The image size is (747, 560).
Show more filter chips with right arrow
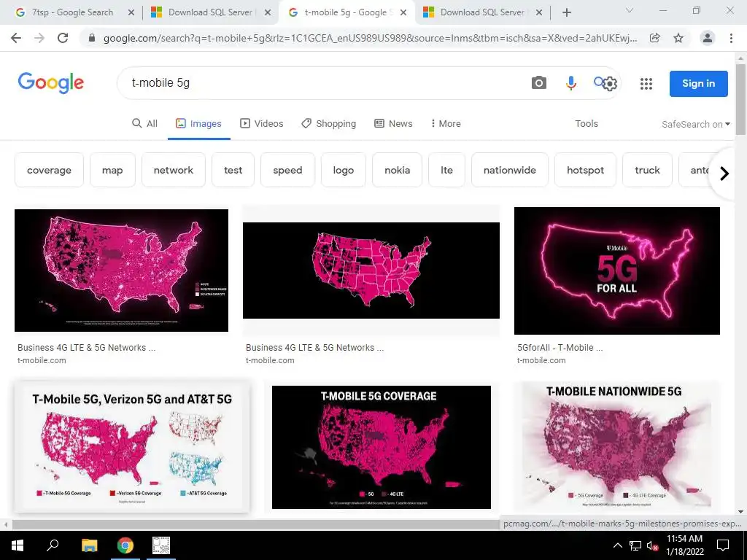724,174
